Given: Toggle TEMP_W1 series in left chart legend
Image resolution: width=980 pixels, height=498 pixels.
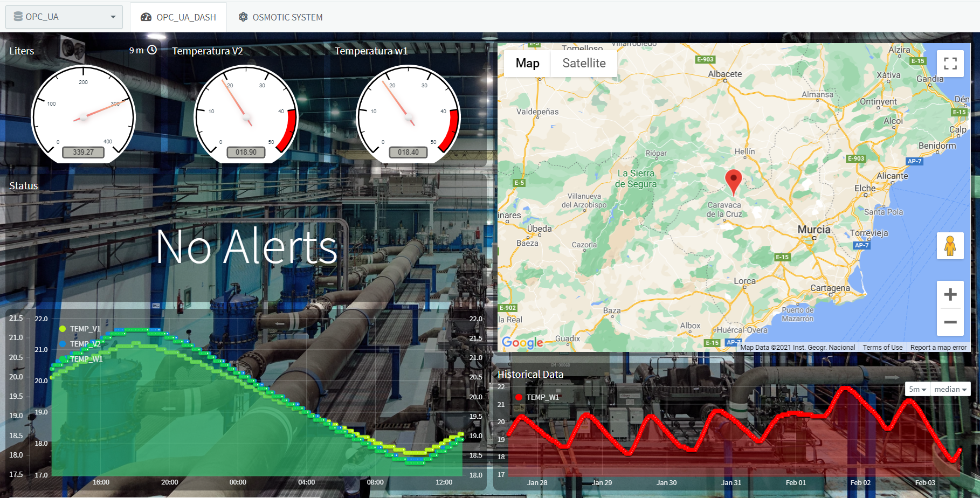Looking at the screenshot, I should coord(80,359).
